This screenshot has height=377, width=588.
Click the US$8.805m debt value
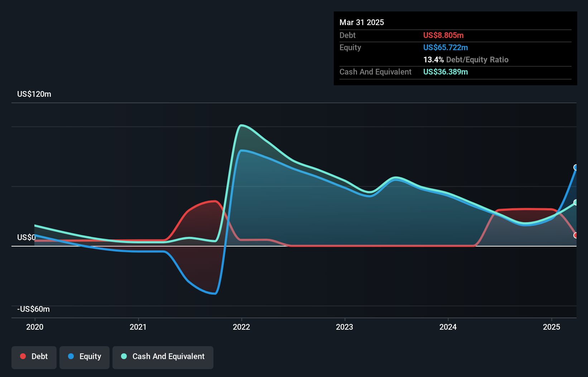(x=443, y=35)
